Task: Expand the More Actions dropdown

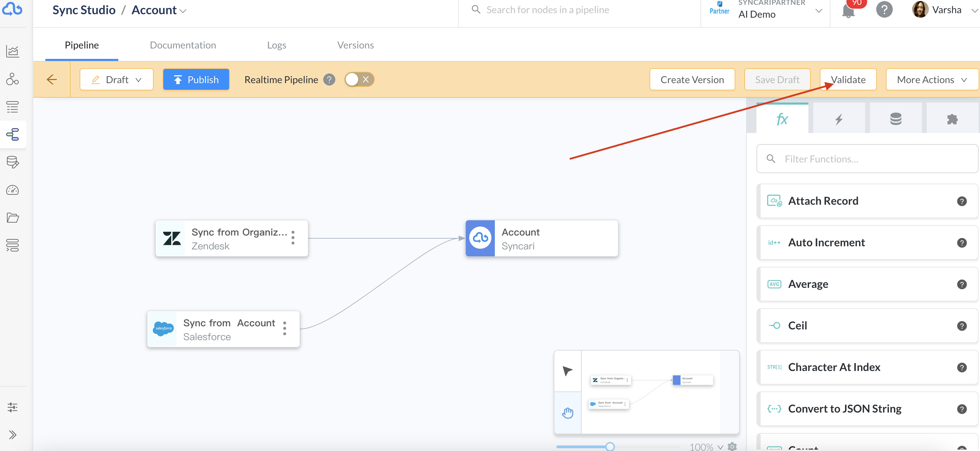Action: 932,79
